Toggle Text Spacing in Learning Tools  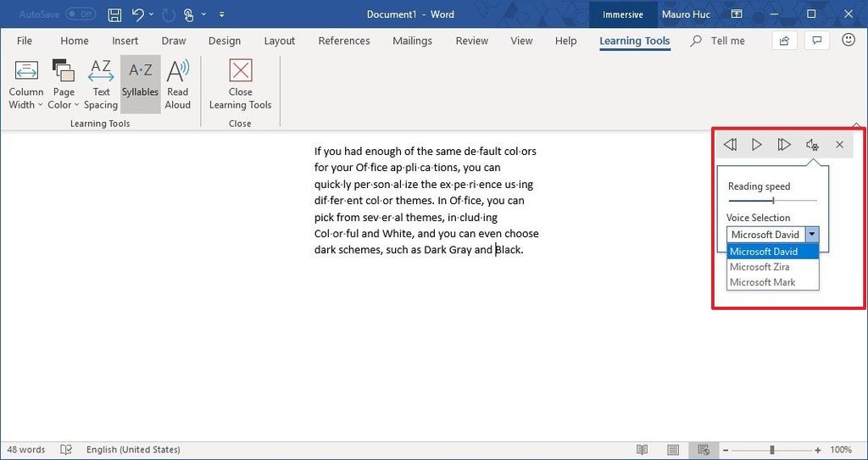tap(101, 86)
